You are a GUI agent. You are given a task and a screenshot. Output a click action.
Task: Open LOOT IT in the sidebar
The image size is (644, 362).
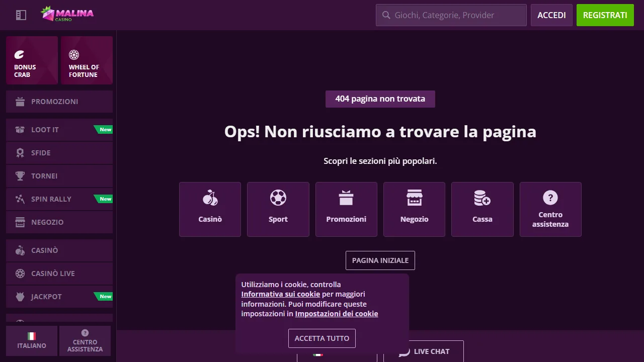point(59,130)
